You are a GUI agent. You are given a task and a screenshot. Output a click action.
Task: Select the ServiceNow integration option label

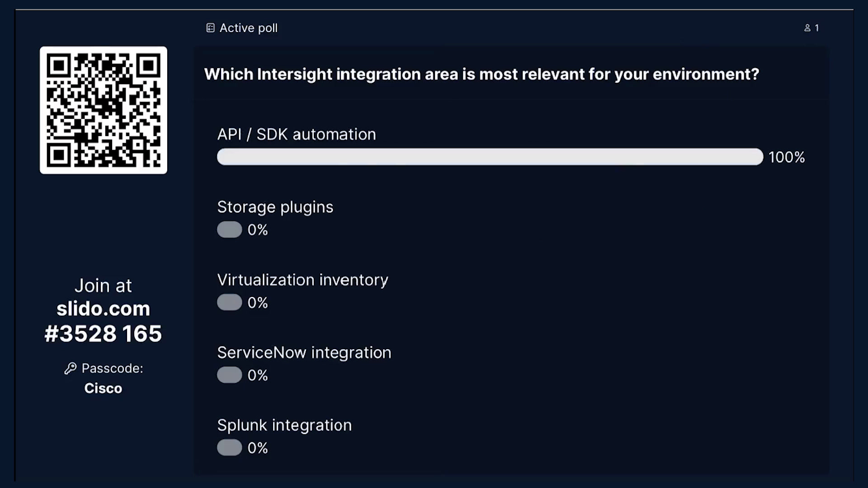pos(304,352)
